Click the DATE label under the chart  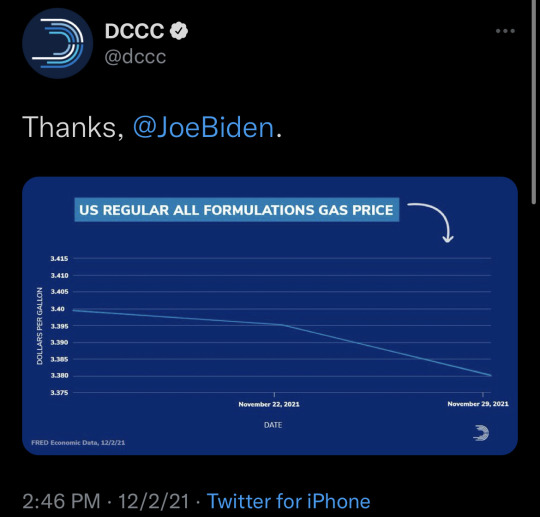tap(273, 425)
